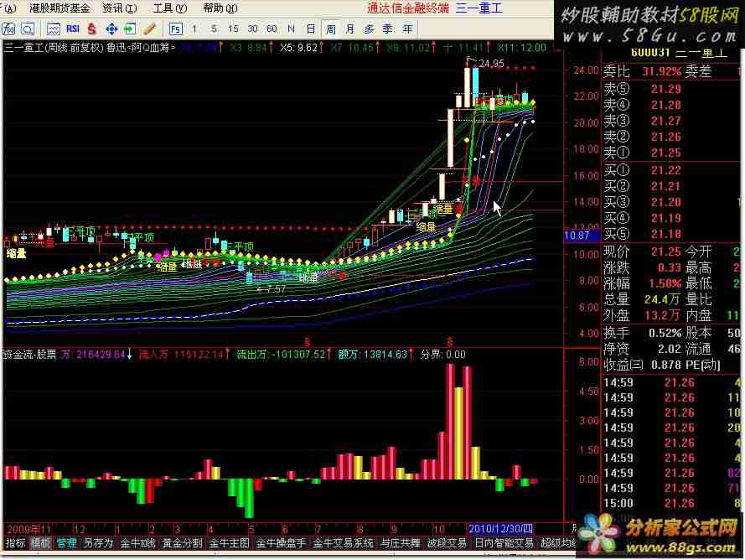Open the 帮助 menu

point(220,8)
